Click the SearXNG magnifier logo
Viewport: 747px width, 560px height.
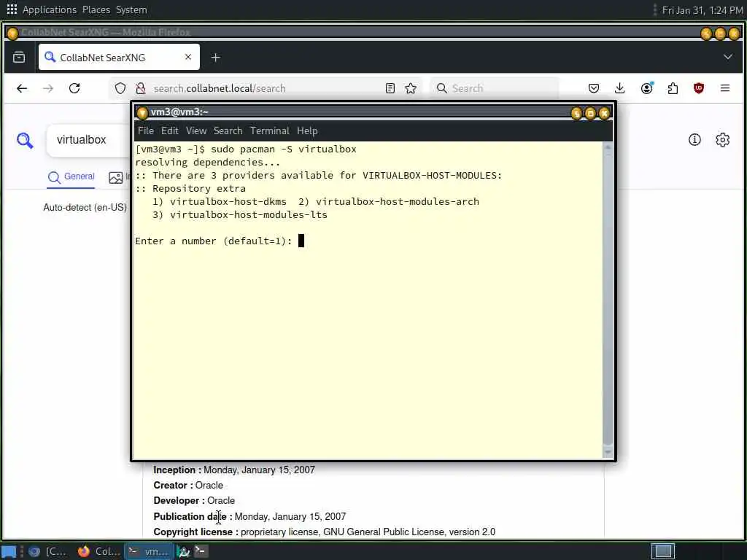click(x=25, y=141)
